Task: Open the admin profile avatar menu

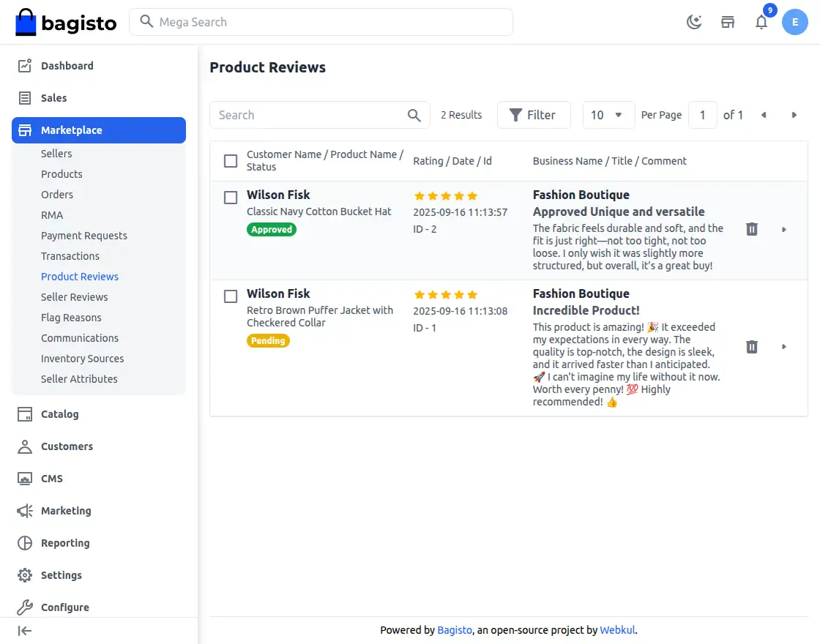Action: tap(795, 22)
